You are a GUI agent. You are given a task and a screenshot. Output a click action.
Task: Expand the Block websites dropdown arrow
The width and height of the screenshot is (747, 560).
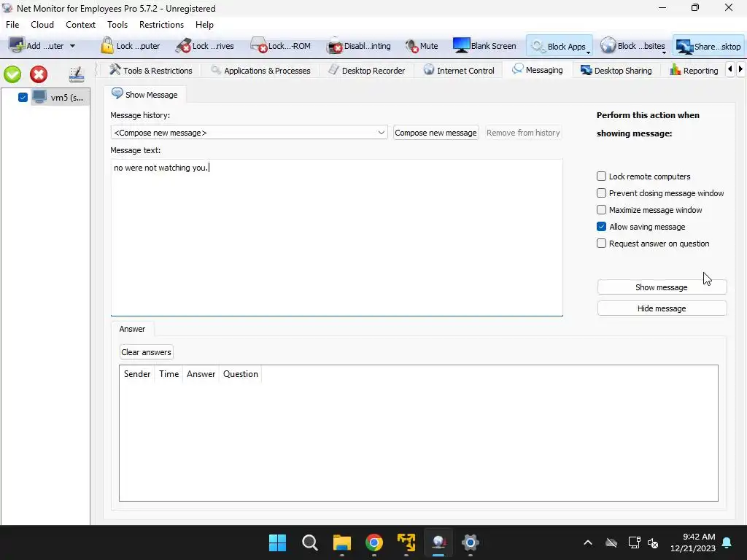coord(664,52)
